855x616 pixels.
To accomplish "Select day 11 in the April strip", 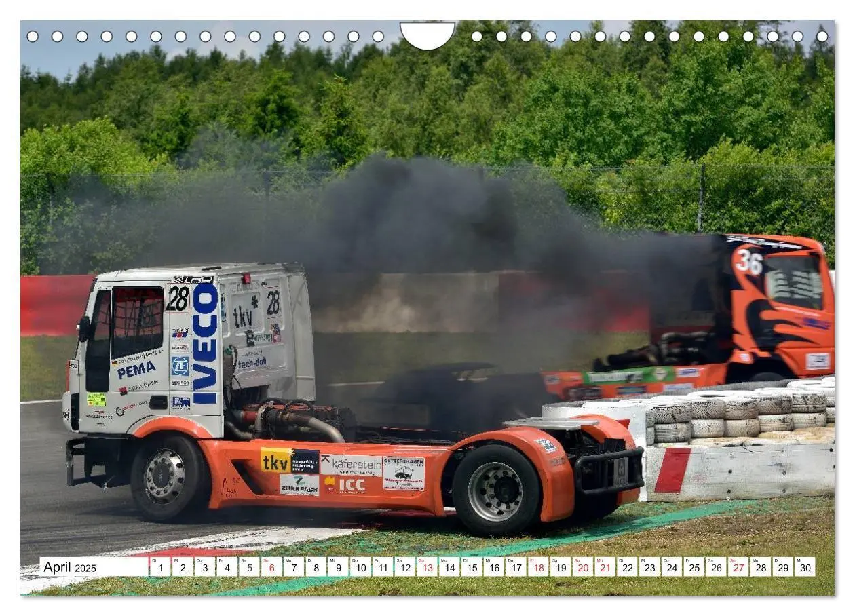I will (x=383, y=567).
